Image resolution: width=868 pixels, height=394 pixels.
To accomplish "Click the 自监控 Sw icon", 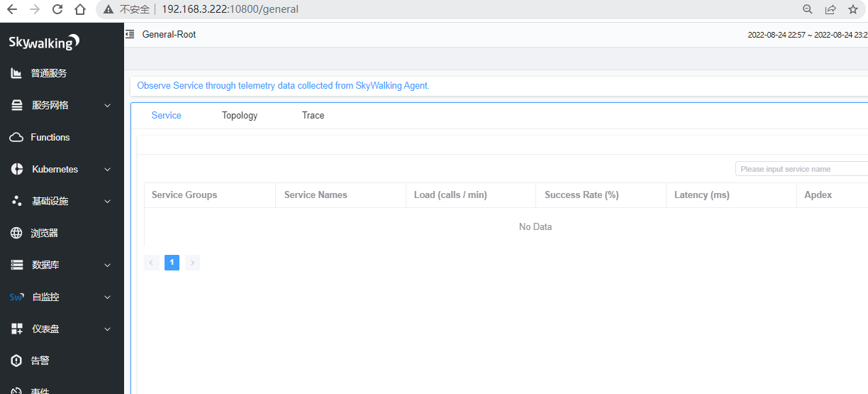I will [17, 297].
